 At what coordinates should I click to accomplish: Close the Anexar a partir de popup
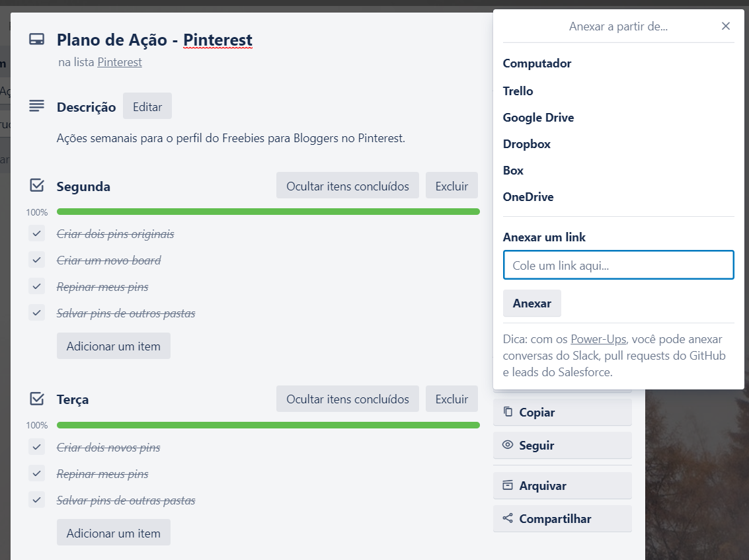725,26
